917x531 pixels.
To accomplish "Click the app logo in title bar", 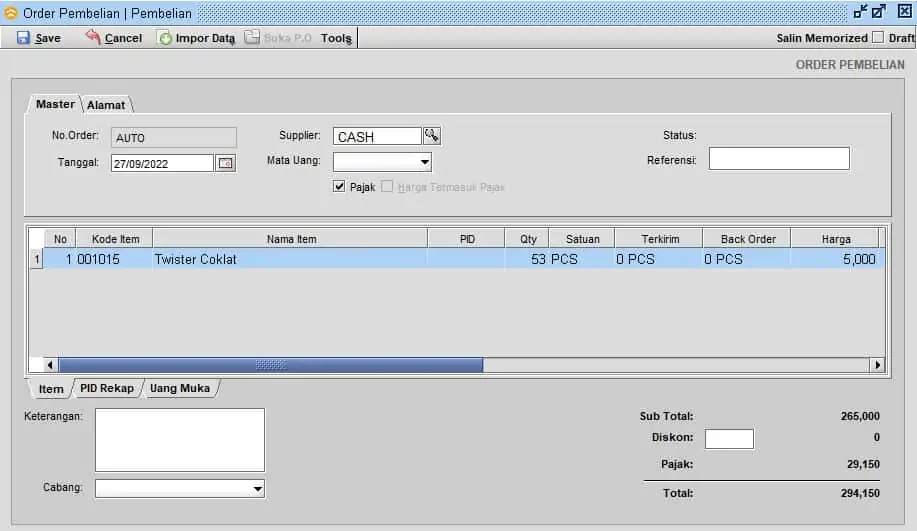I will [x=11, y=12].
